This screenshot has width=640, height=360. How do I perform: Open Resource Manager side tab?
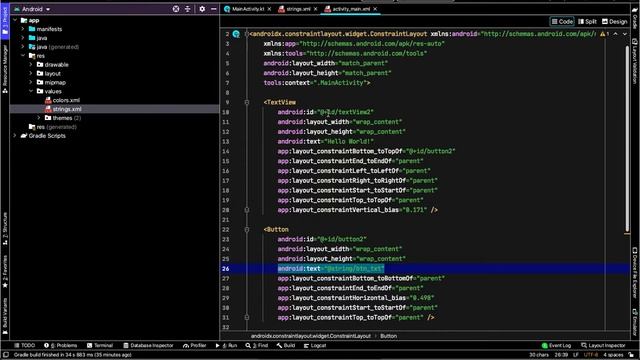[x=5, y=69]
